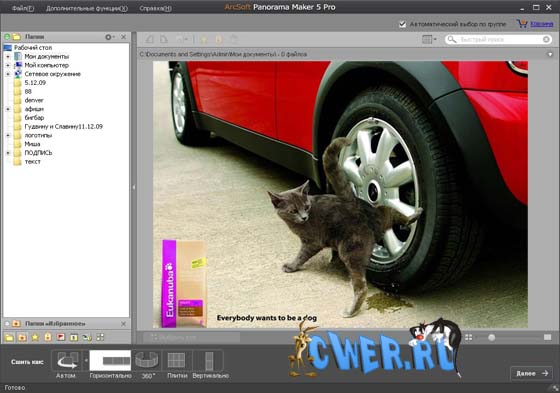Open the Справка menu
Screen dimensions: 560x393
coord(155,8)
